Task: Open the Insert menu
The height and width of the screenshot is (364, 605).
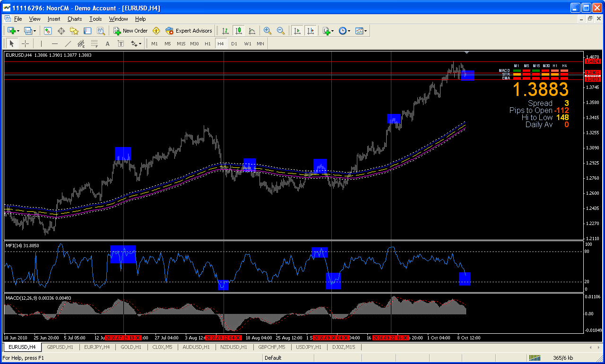Action: click(54, 19)
